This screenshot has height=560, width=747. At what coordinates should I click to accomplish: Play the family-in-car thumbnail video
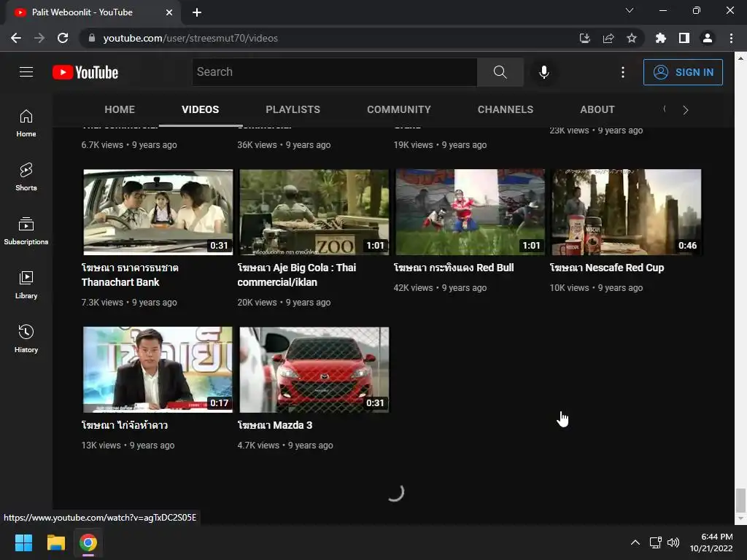(158, 212)
